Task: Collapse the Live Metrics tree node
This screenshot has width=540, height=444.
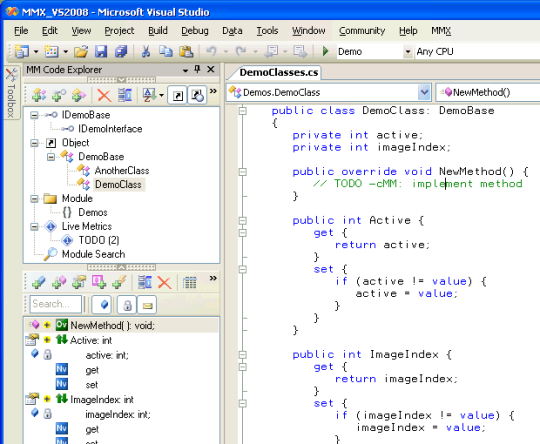Action: coord(34,226)
